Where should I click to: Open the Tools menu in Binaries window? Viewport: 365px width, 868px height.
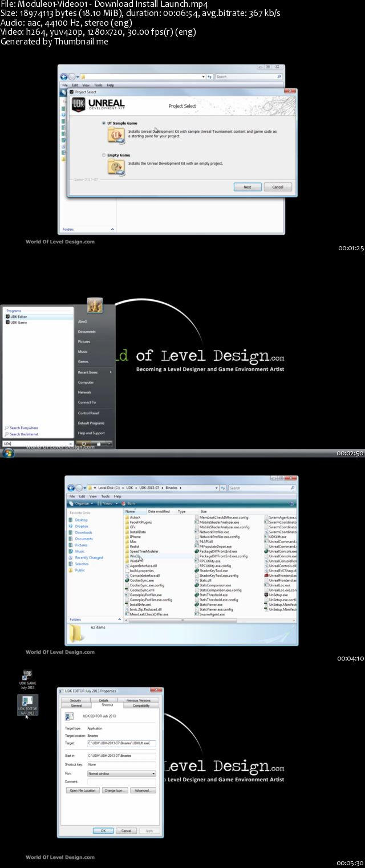(x=106, y=496)
